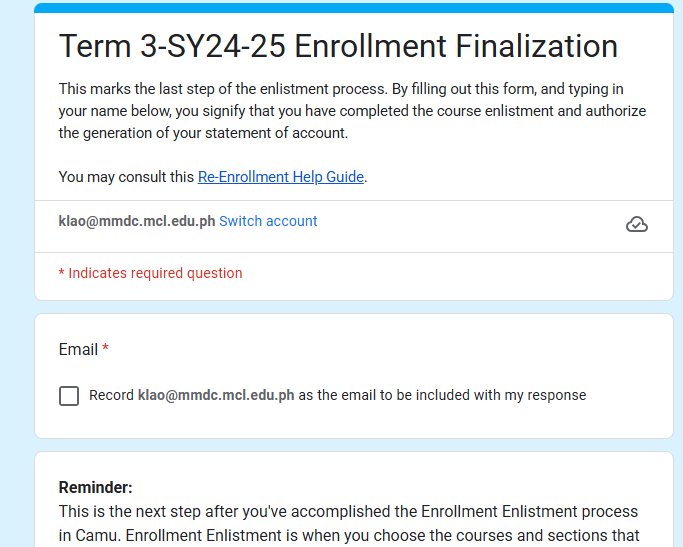Check the Record email checkbox
Image resolution: width=683 pixels, height=547 pixels.
click(69, 395)
